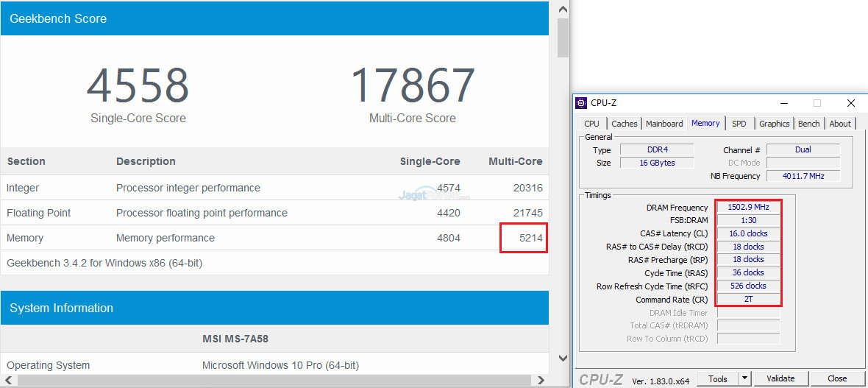
Task: Click the Command Rate 2T value
Action: [x=748, y=300]
